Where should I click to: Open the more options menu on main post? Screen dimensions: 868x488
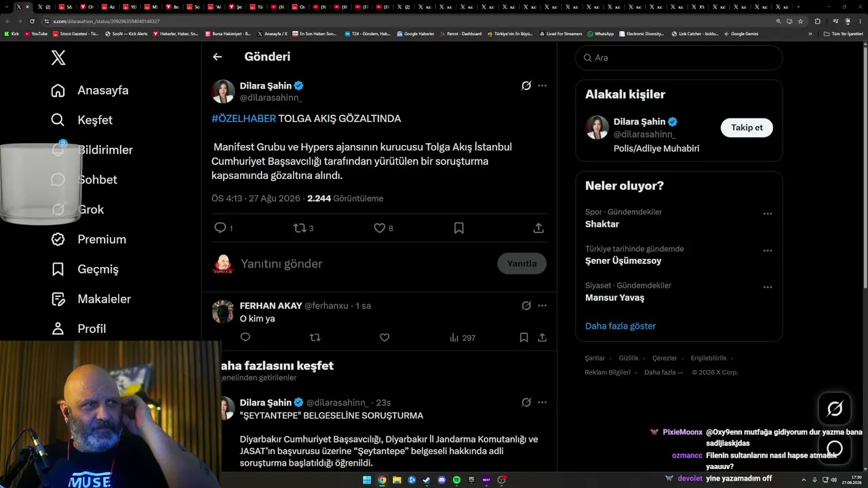click(x=542, y=86)
